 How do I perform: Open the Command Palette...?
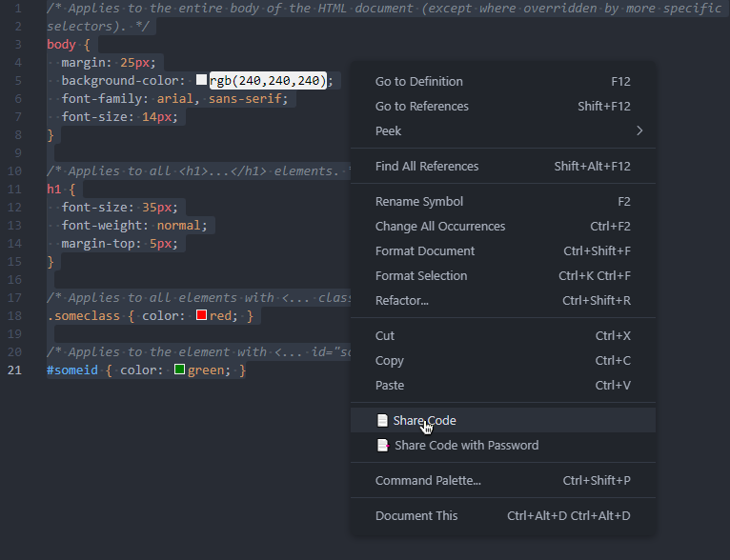pyautogui.click(x=428, y=480)
